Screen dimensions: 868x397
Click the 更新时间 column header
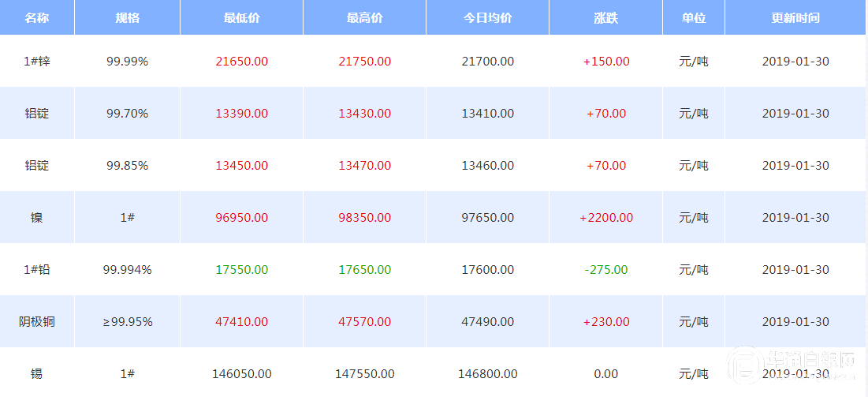(x=795, y=17)
